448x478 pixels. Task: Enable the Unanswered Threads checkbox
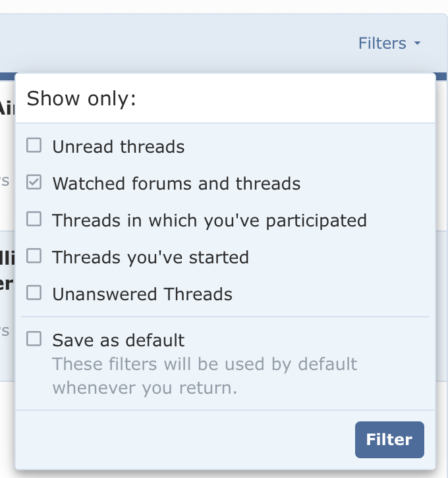click(34, 293)
